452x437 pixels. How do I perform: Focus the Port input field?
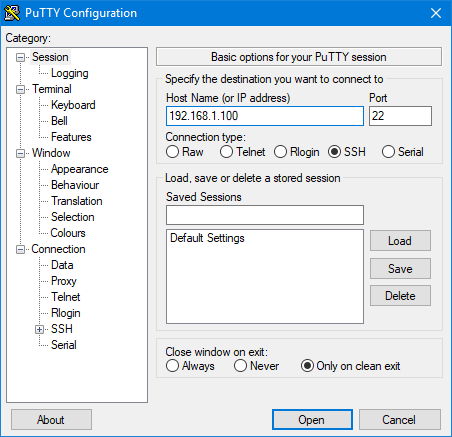click(x=400, y=116)
